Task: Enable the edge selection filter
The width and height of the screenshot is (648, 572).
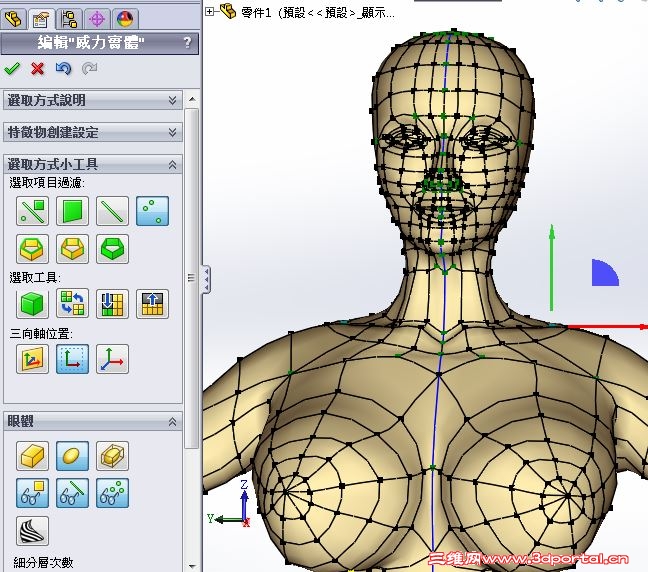Action: [x=112, y=211]
